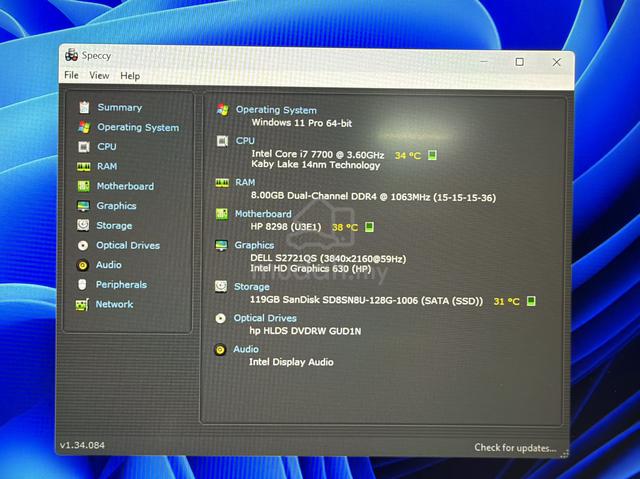This screenshot has height=479, width=640.
Task: Click the Network card icon in sidebar
Action: click(82, 304)
